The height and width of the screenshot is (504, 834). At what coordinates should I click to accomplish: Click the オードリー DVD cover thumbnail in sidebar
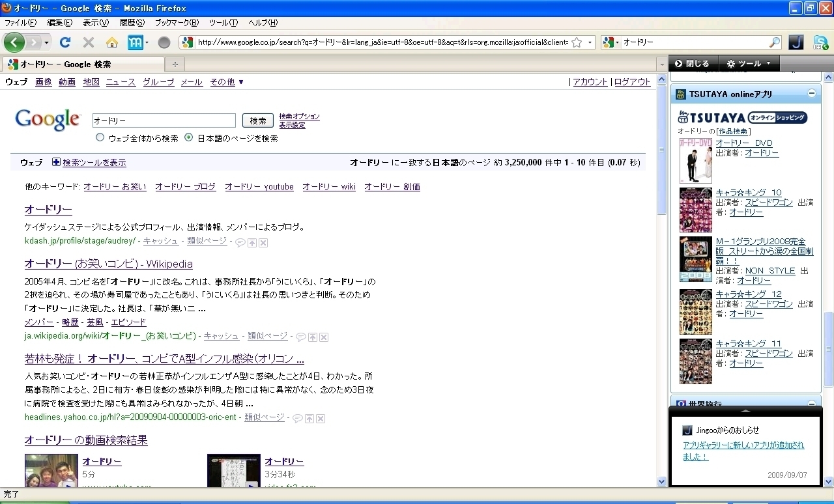point(696,160)
